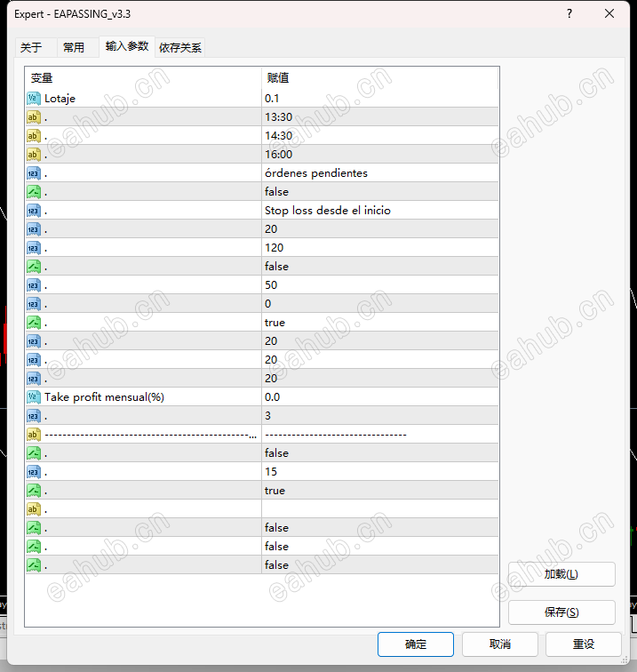Click the icon beside Take profit mensual(%)
The image size is (637, 672).
coord(34,396)
